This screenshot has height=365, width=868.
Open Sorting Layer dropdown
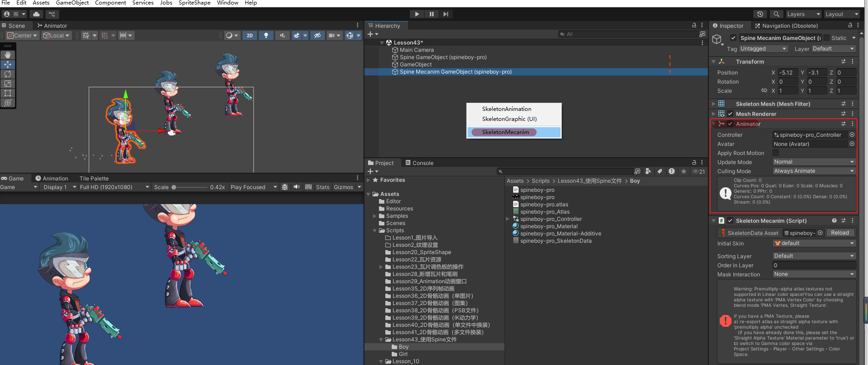click(x=814, y=256)
